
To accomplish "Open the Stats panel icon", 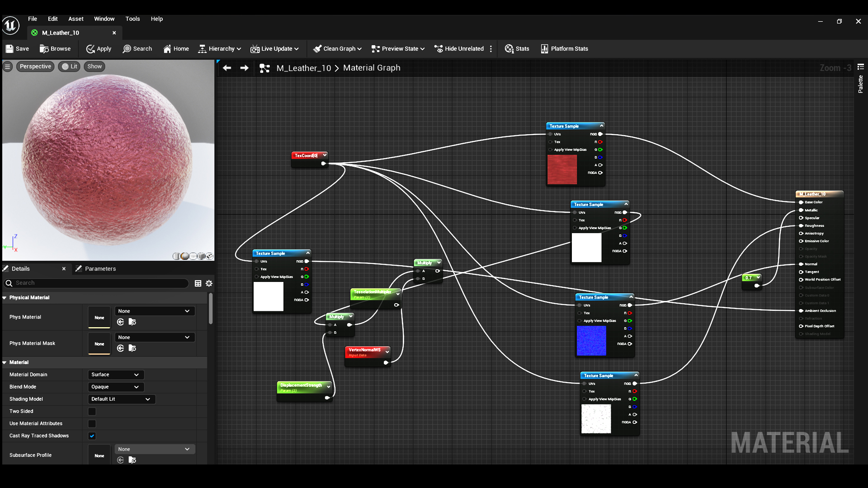I will click(x=509, y=49).
